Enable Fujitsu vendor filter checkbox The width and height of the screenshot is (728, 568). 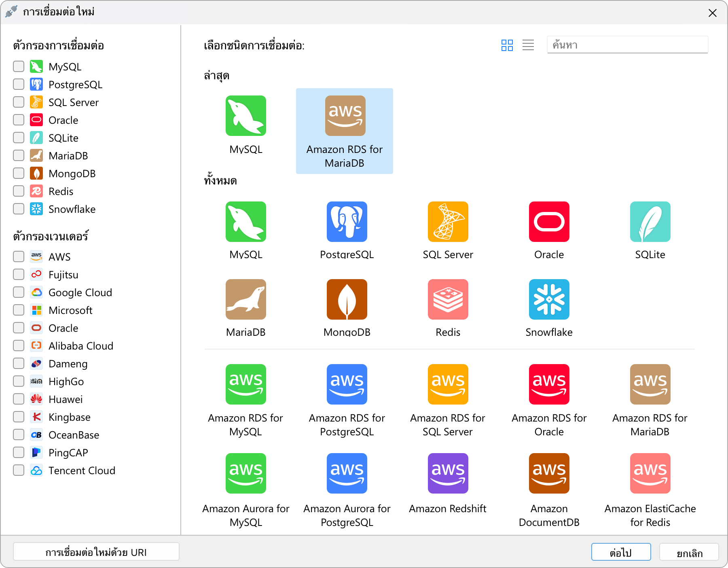click(x=19, y=274)
